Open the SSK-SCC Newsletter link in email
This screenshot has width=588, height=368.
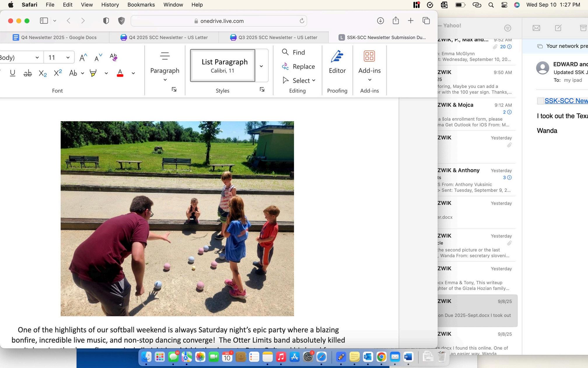pos(566,101)
